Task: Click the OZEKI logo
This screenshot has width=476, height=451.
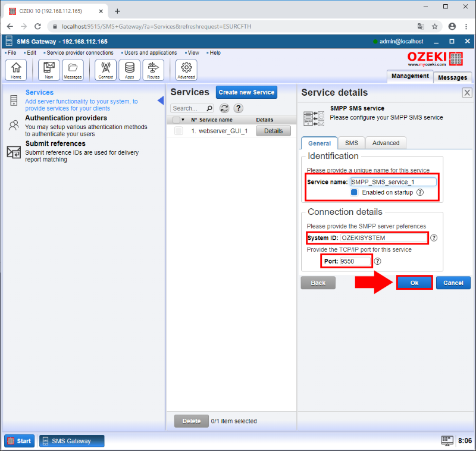Action: pyautogui.click(x=435, y=58)
